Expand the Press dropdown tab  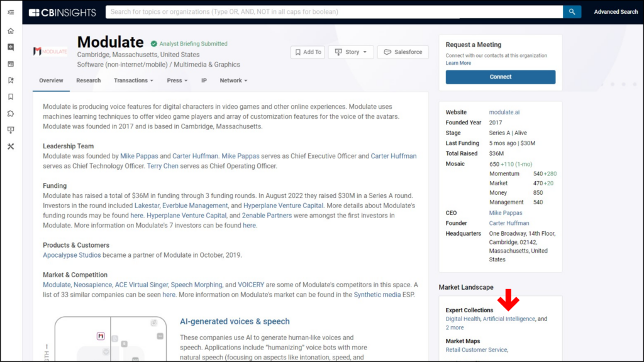(x=177, y=80)
